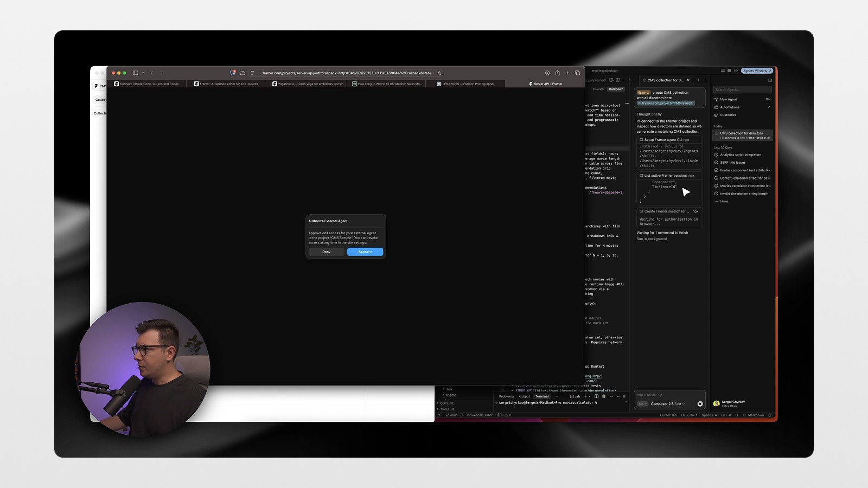Open the privacy shield icon in Safari

(x=233, y=73)
